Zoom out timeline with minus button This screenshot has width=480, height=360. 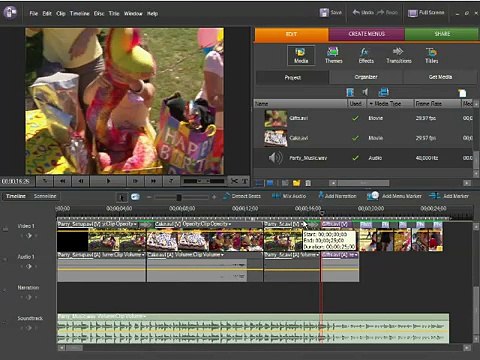click(149, 197)
